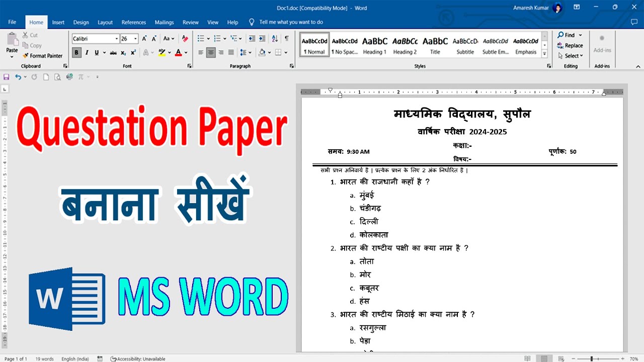
Task: Toggle Align Right button
Action: pos(221,52)
